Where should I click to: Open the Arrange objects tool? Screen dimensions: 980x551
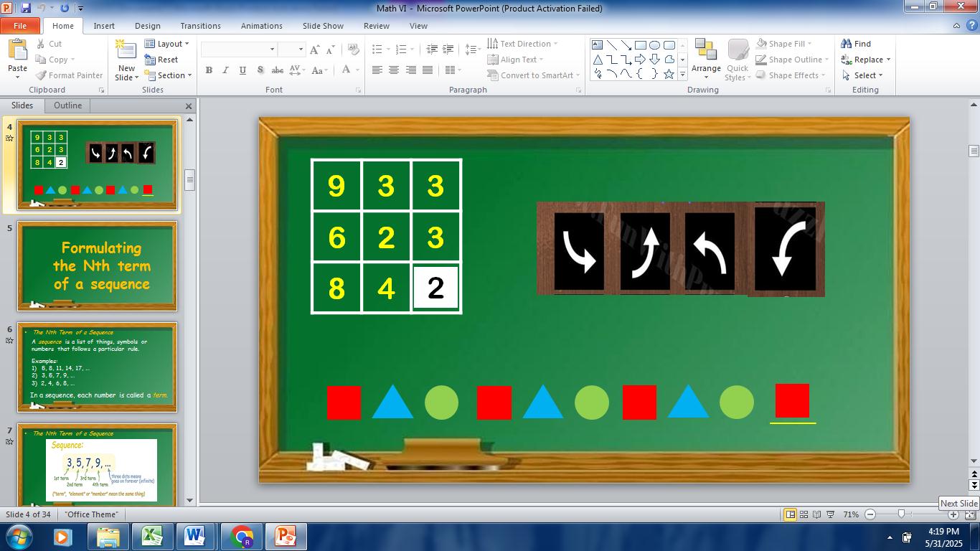coord(706,59)
